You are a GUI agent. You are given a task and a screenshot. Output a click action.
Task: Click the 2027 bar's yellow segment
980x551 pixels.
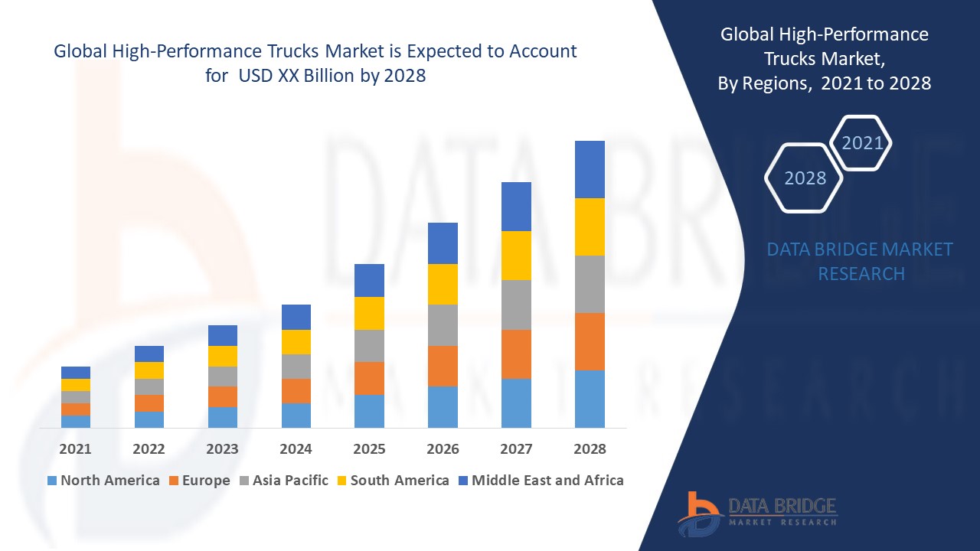click(x=516, y=256)
